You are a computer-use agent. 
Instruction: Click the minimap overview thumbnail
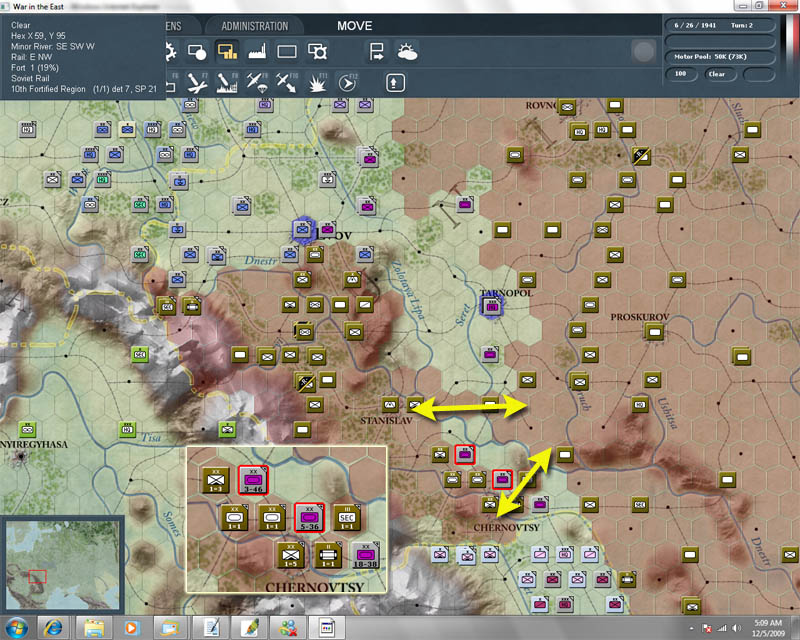pyautogui.click(x=62, y=565)
